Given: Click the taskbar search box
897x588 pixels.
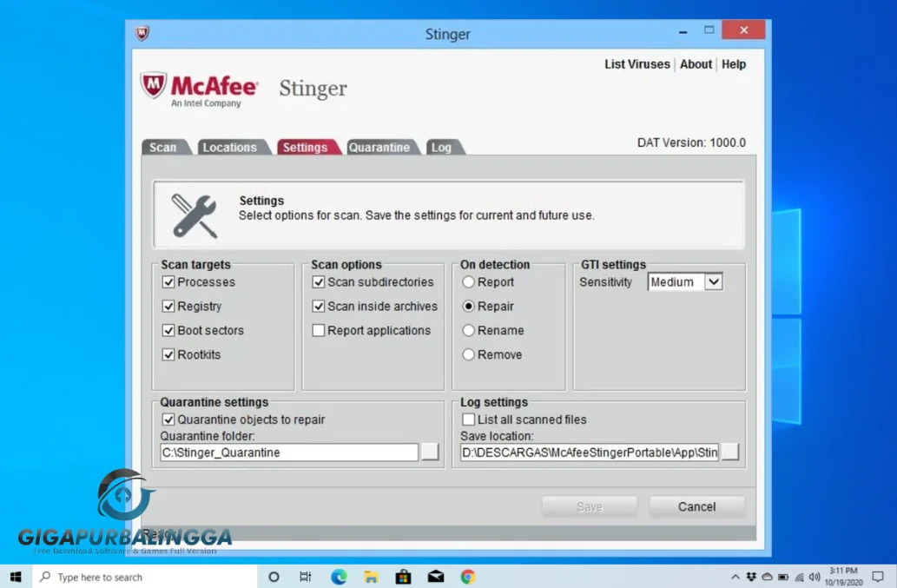Looking at the screenshot, I should point(145,577).
